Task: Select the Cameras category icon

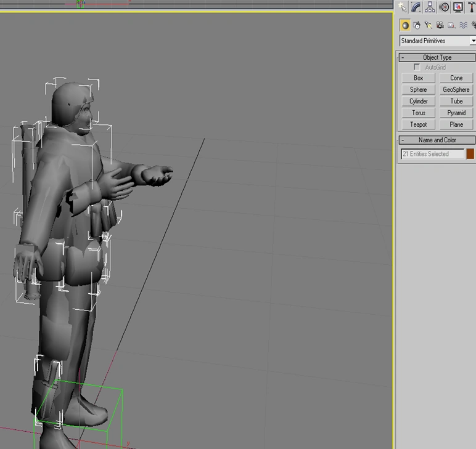Action: pyautogui.click(x=440, y=25)
